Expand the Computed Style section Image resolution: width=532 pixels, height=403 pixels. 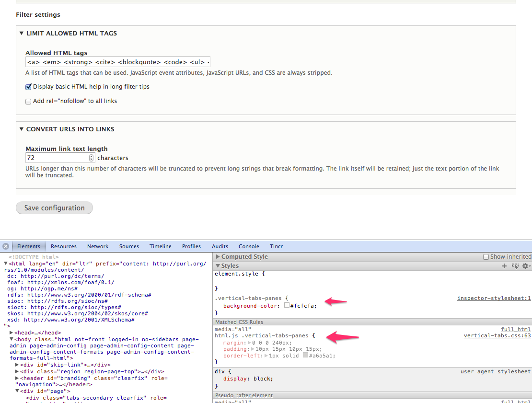pos(218,256)
